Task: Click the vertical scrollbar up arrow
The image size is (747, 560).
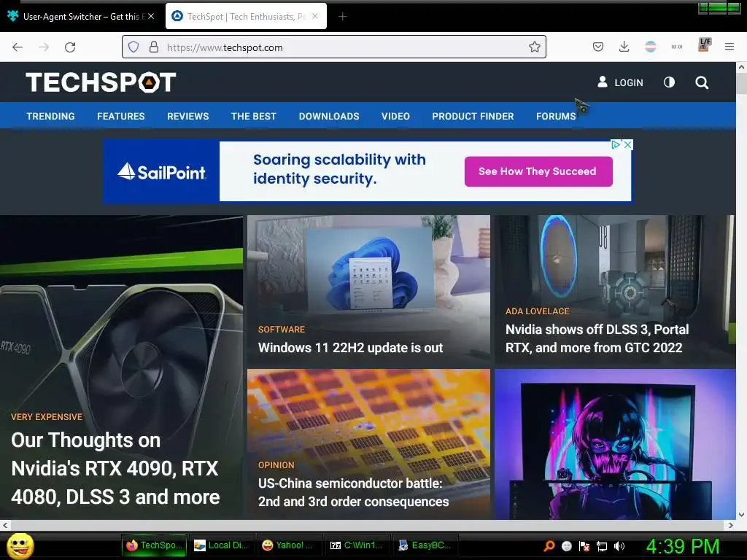Action: point(741,68)
